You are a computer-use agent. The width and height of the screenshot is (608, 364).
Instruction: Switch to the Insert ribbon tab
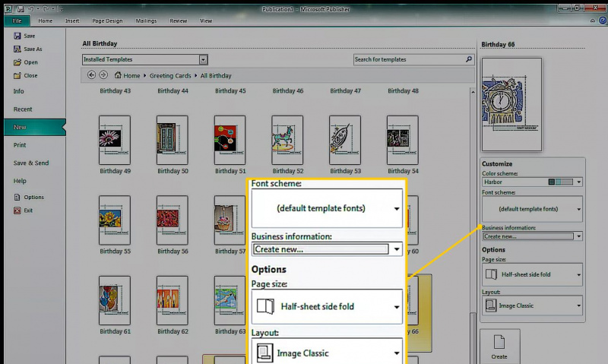tap(72, 21)
